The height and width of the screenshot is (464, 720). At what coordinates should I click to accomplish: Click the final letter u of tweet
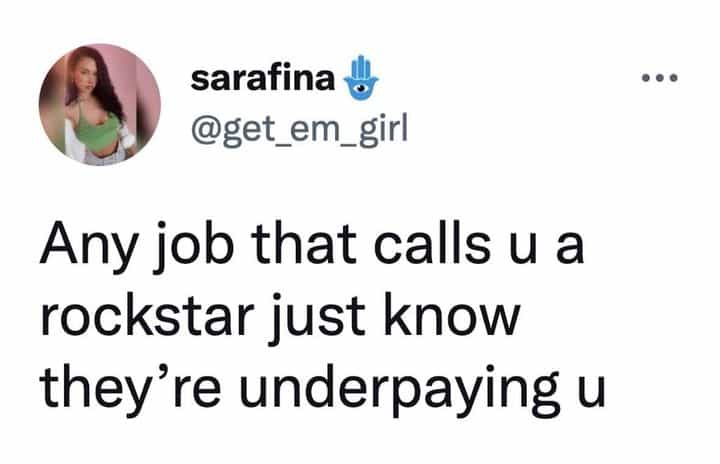click(591, 394)
